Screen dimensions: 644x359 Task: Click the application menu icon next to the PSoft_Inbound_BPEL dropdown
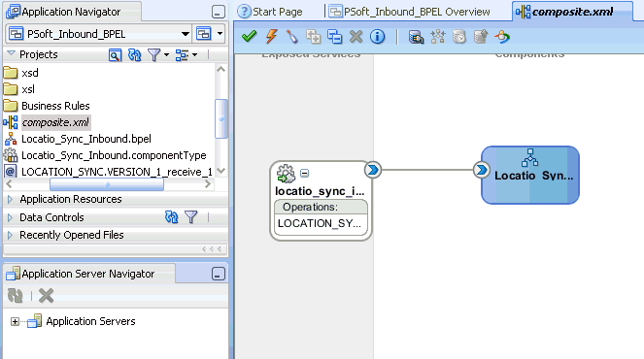(x=204, y=34)
